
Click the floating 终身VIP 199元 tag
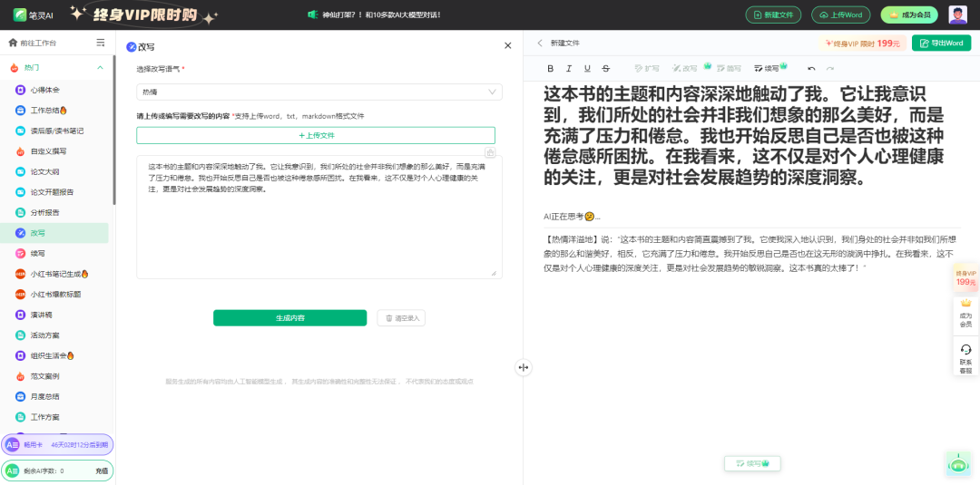[x=965, y=277]
